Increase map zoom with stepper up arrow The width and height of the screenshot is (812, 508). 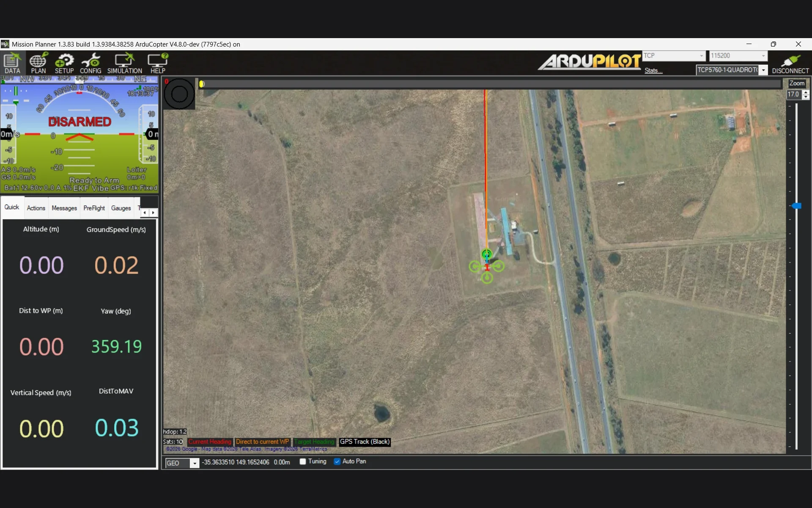point(806,92)
